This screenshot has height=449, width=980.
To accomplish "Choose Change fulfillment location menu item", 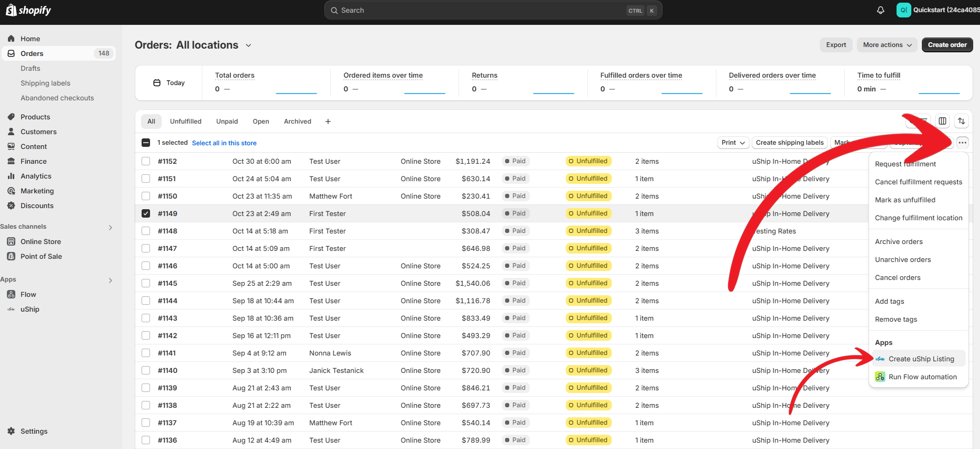I will [x=918, y=218].
